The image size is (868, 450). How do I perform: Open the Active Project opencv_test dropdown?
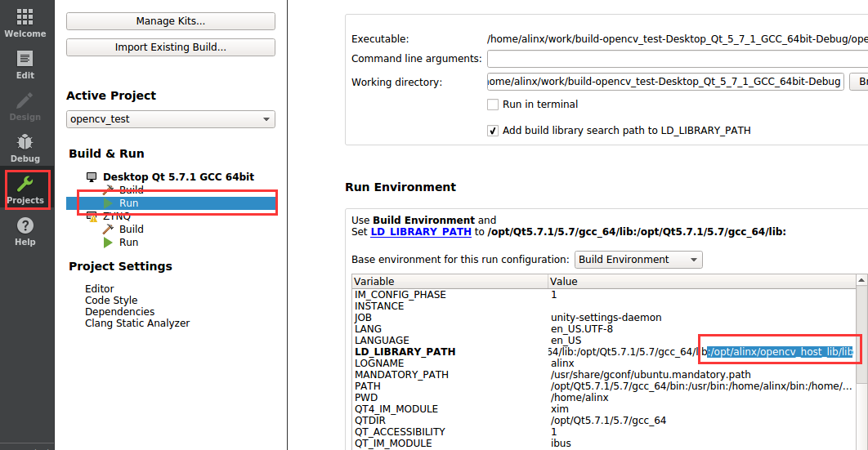tap(171, 119)
